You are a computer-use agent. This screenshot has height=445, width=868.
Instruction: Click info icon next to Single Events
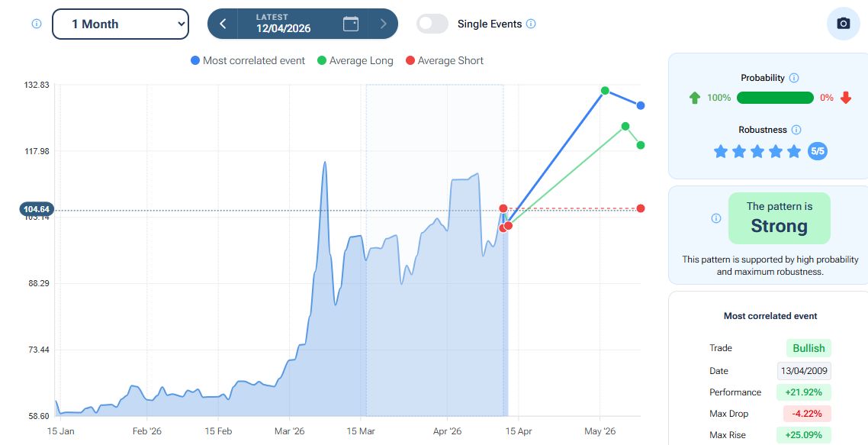(x=531, y=24)
